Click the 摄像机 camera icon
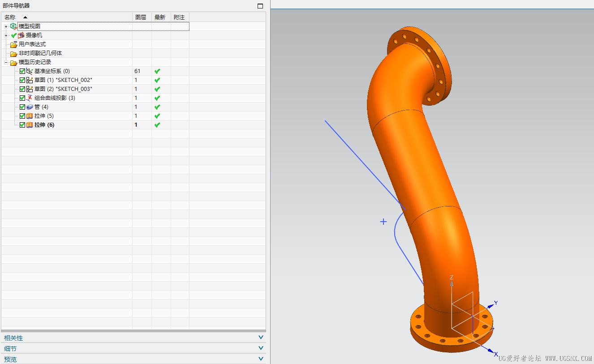This screenshot has width=594, height=364. (21, 35)
